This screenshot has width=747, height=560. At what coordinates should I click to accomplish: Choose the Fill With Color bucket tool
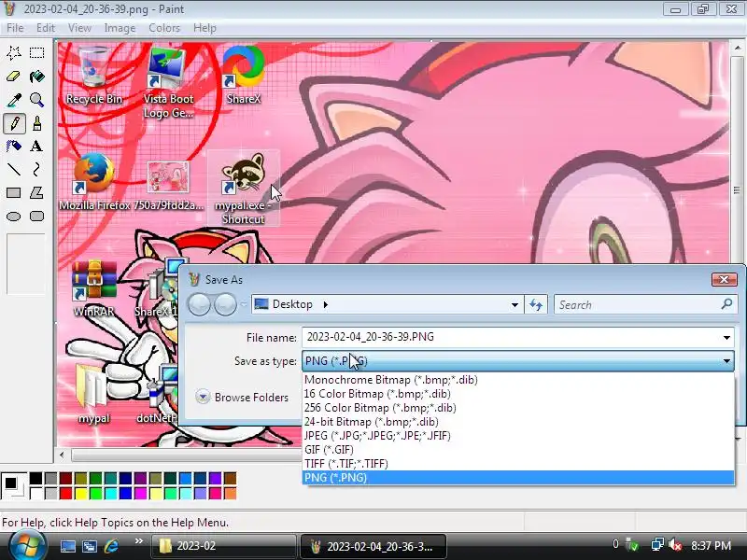point(36,77)
